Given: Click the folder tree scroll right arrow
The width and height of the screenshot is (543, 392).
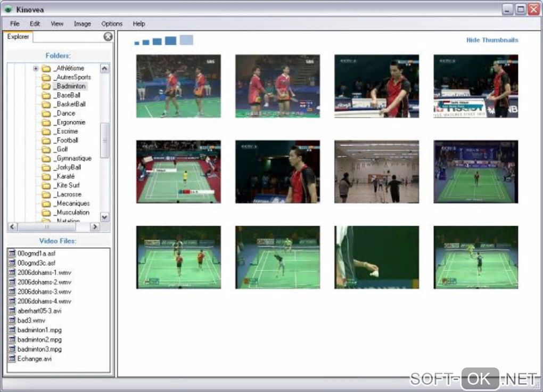Looking at the screenshot, I should pos(95,227).
